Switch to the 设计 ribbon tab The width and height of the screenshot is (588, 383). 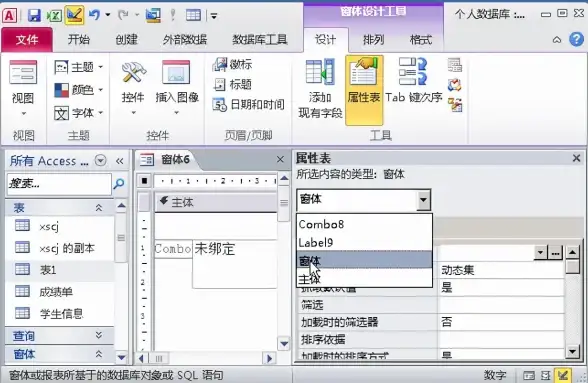click(326, 39)
